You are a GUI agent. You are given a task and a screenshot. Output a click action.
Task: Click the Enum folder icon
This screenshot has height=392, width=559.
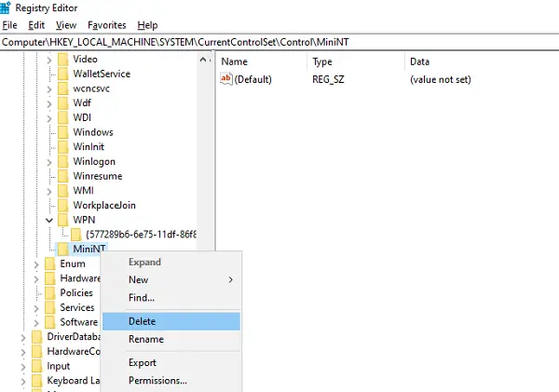[x=50, y=264]
